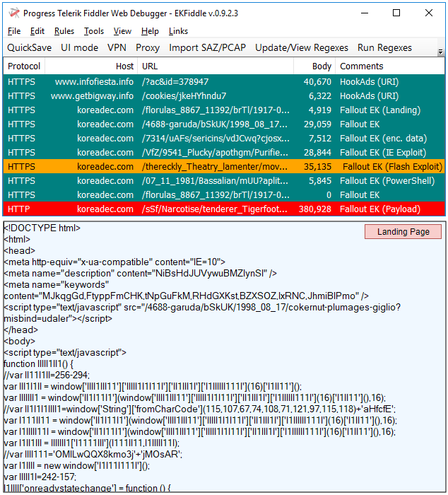Sort by the Protocol column header
Viewport: 448px width, 495px height.
pyautogui.click(x=24, y=66)
